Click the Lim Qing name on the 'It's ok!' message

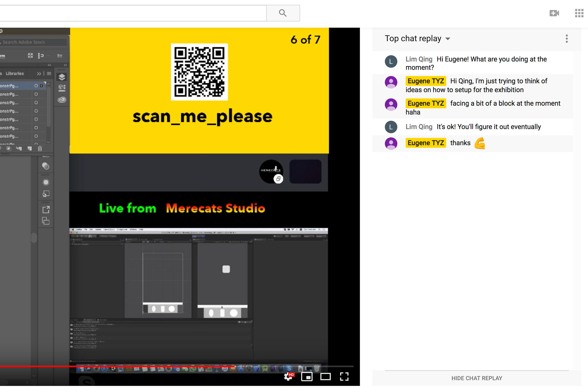(419, 127)
